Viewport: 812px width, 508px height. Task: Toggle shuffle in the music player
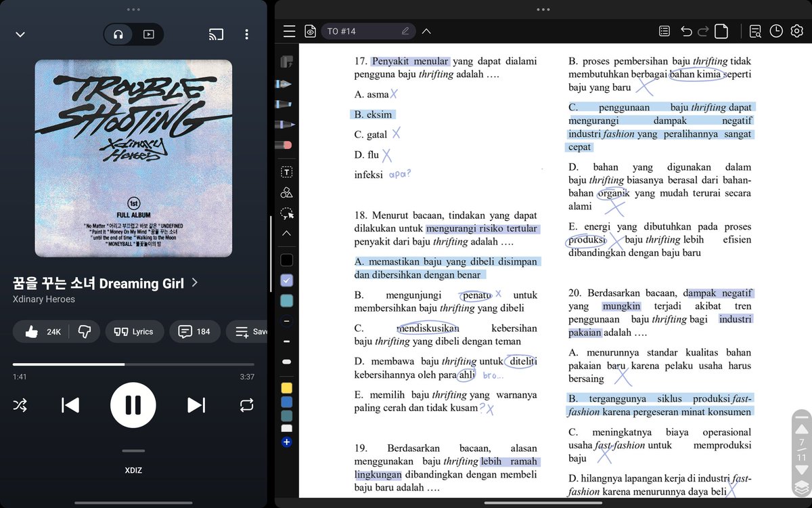point(20,405)
